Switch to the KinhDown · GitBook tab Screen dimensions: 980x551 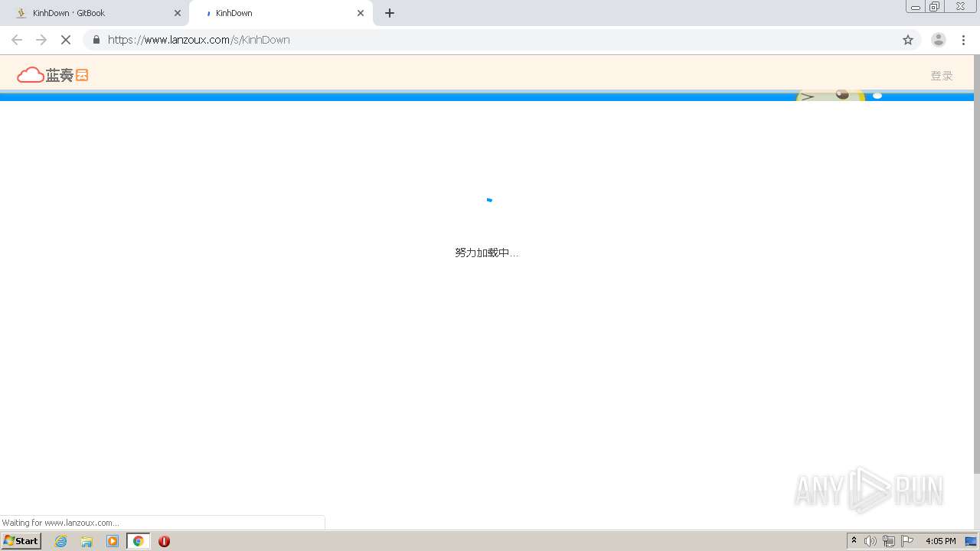pos(97,13)
